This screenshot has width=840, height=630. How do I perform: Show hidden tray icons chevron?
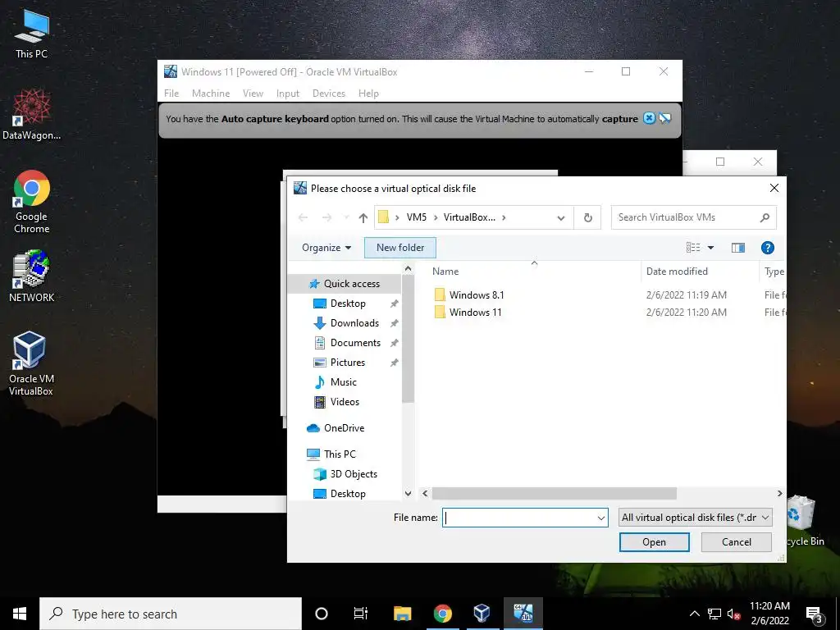[x=694, y=614]
